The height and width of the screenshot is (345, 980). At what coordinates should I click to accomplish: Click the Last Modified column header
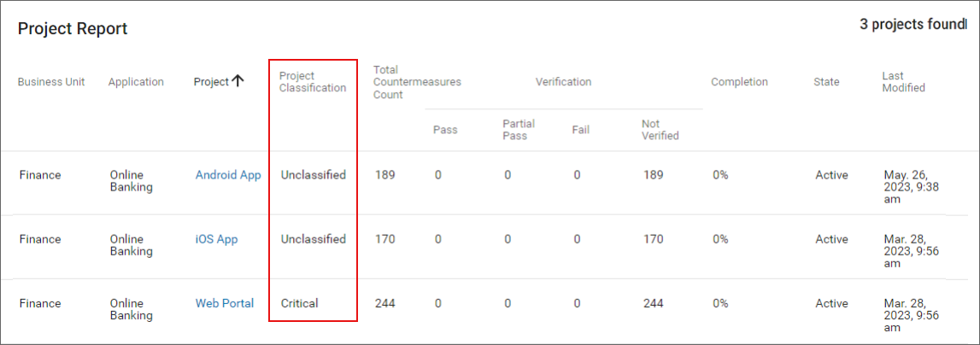903,82
